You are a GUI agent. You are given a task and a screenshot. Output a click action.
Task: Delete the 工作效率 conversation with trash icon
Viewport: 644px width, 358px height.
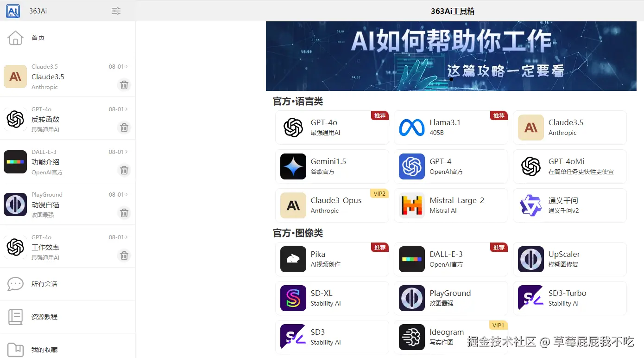pos(124,256)
